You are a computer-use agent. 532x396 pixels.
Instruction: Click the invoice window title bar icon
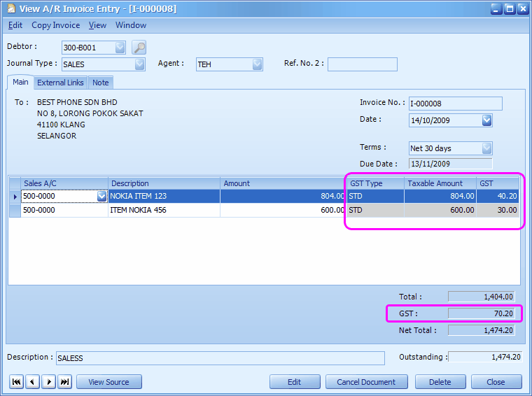pyautogui.click(x=10, y=8)
